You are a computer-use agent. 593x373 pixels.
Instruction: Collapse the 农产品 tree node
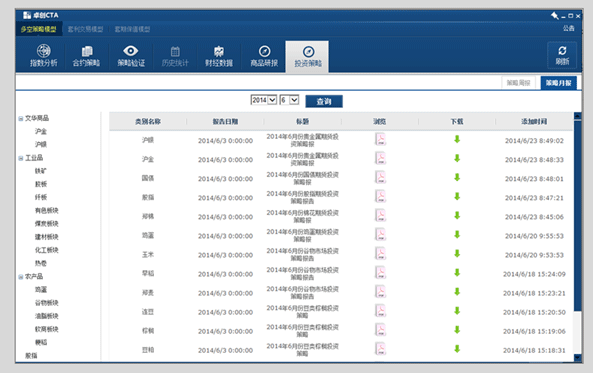tap(21, 277)
